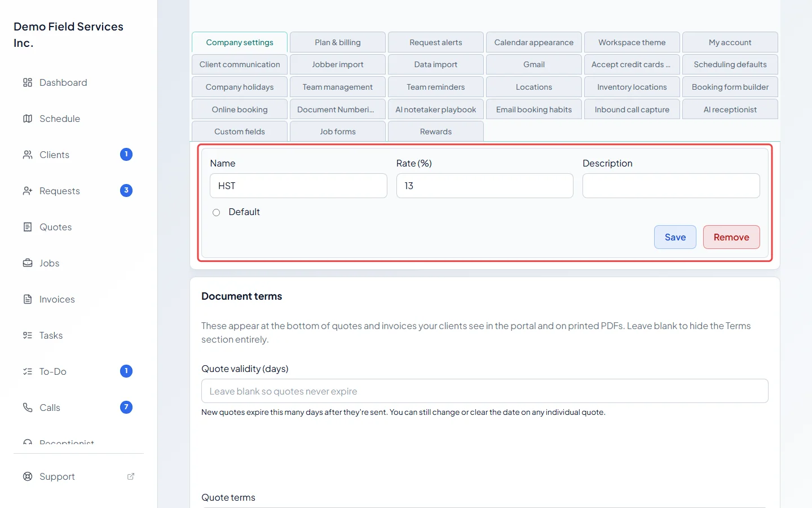Click the Dashboard grid icon

[27, 82]
